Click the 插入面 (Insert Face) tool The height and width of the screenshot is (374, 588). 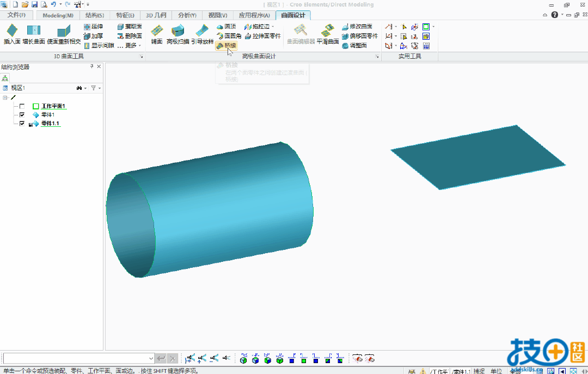coord(12,34)
